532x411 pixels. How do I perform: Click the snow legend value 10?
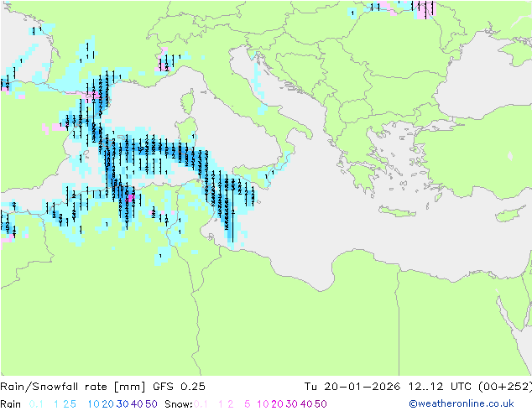[263, 404]
